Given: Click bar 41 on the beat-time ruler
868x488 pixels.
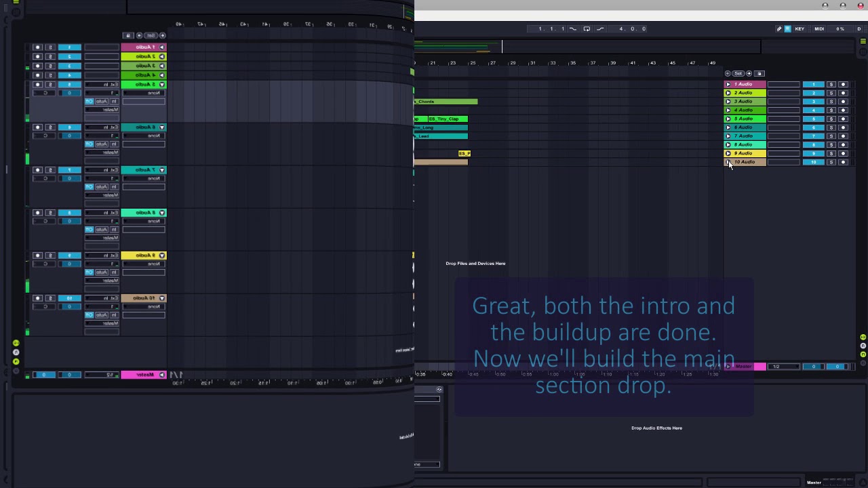Looking at the screenshot, I should [x=633, y=63].
